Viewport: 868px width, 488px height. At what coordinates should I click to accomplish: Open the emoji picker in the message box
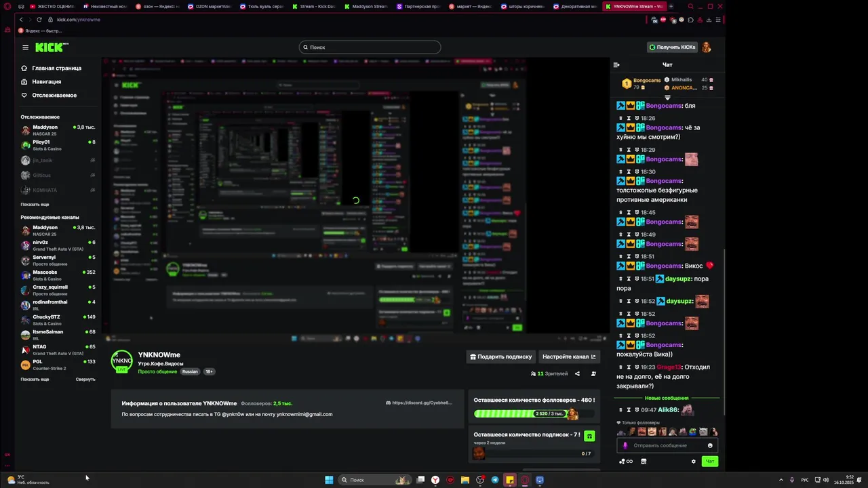tap(710, 445)
